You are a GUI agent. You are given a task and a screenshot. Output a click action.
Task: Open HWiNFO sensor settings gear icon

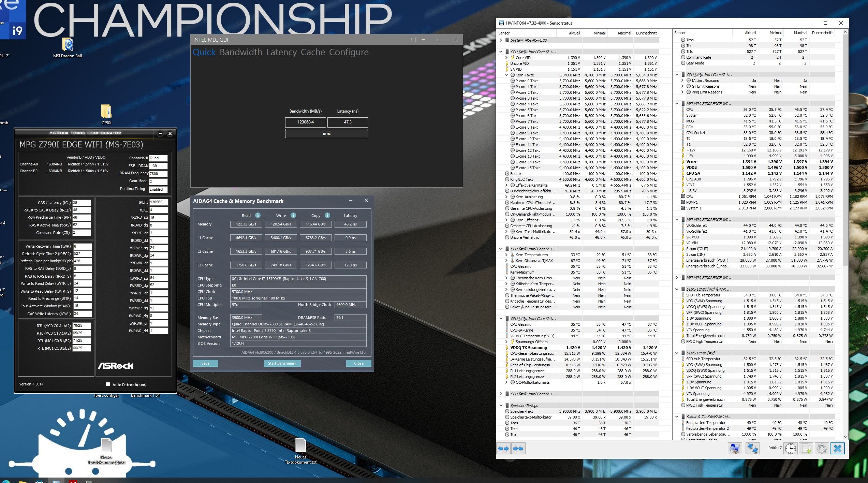tap(821, 449)
